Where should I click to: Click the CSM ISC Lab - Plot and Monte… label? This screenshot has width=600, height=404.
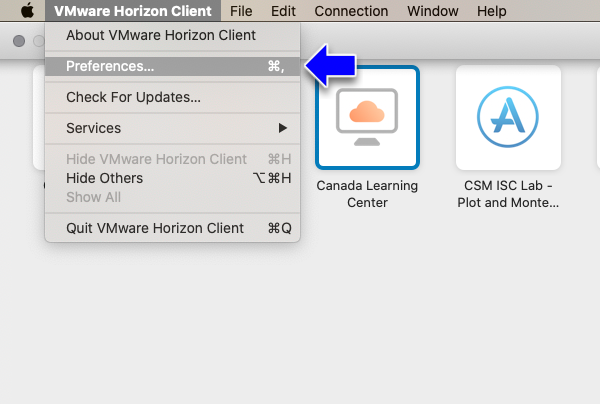coord(508,194)
